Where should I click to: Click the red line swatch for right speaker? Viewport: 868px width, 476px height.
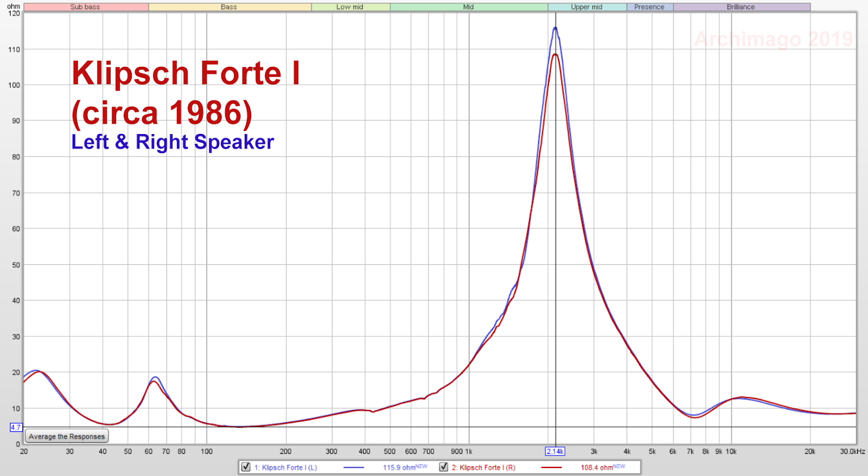552,467
